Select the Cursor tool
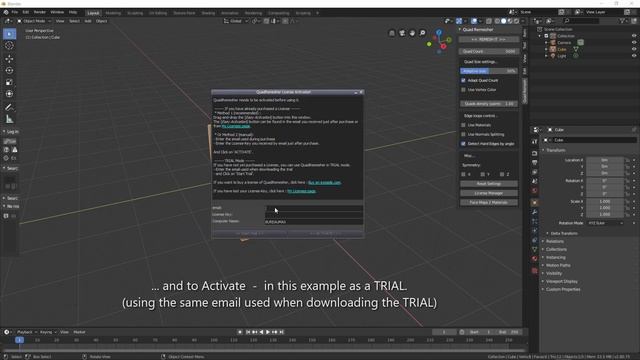This screenshot has height=360, width=640. pyautogui.click(x=9, y=46)
